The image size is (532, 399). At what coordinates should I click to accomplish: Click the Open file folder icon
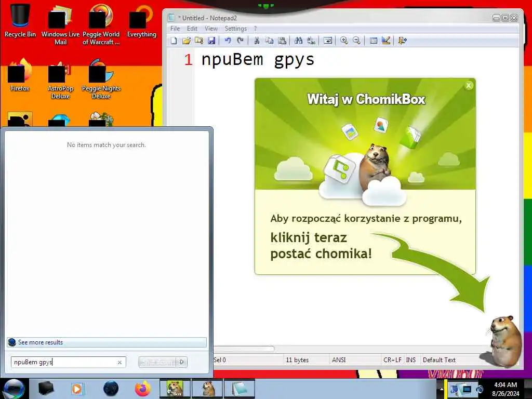coord(187,41)
